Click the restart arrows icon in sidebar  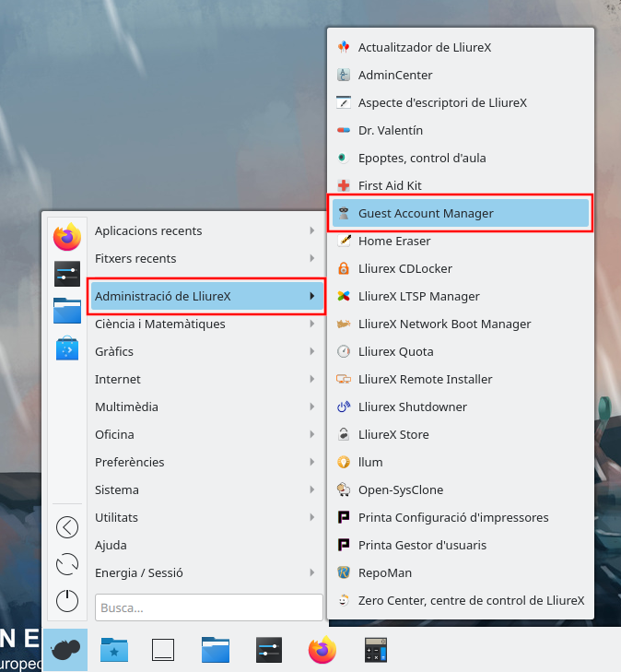pyautogui.click(x=67, y=564)
